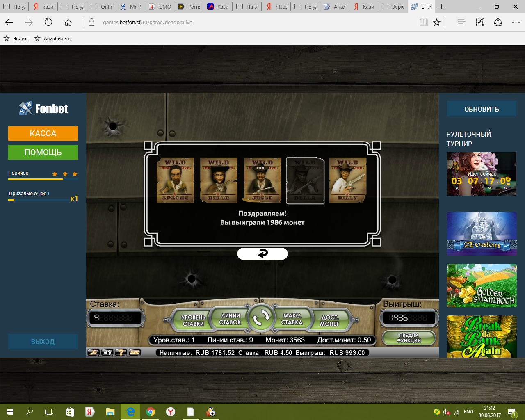Go back in the browser
Screen dimensions: 525x420
coord(9,23)
